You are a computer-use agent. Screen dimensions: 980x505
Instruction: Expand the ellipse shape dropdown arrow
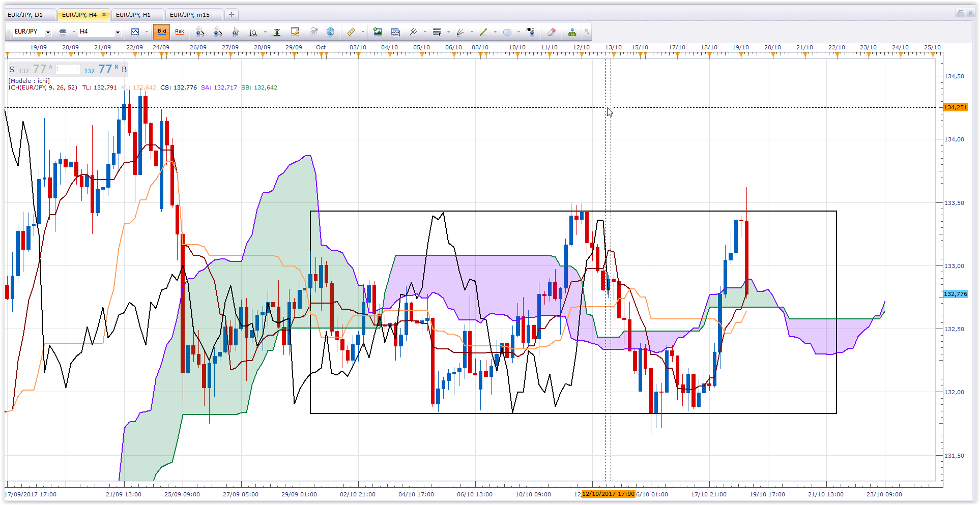[518, 32]
